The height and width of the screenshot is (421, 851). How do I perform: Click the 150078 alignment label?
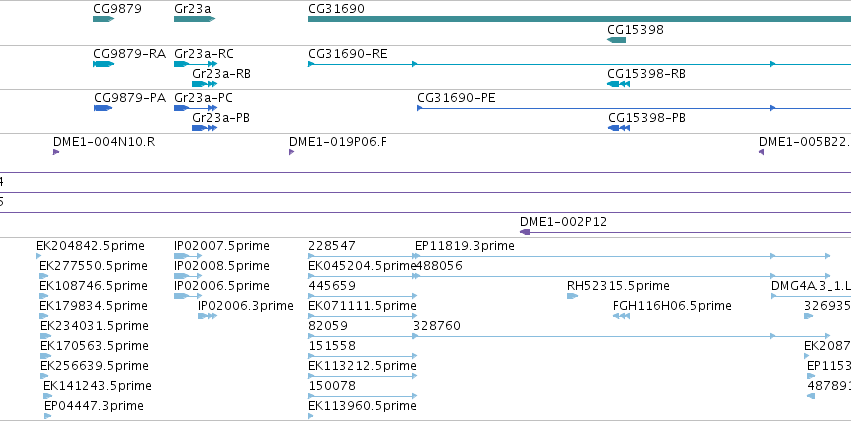click(332, 386)
